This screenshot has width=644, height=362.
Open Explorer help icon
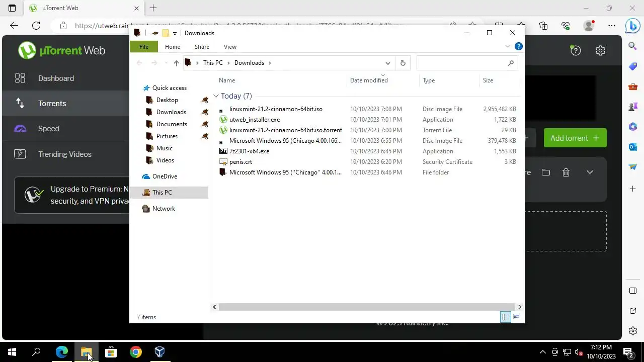pos(518,46)
